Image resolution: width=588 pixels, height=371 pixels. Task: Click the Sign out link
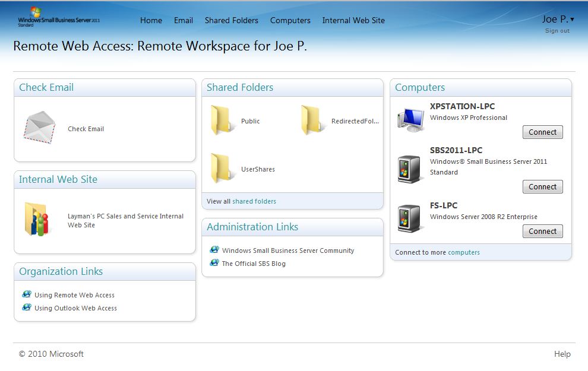coord(557,31)
